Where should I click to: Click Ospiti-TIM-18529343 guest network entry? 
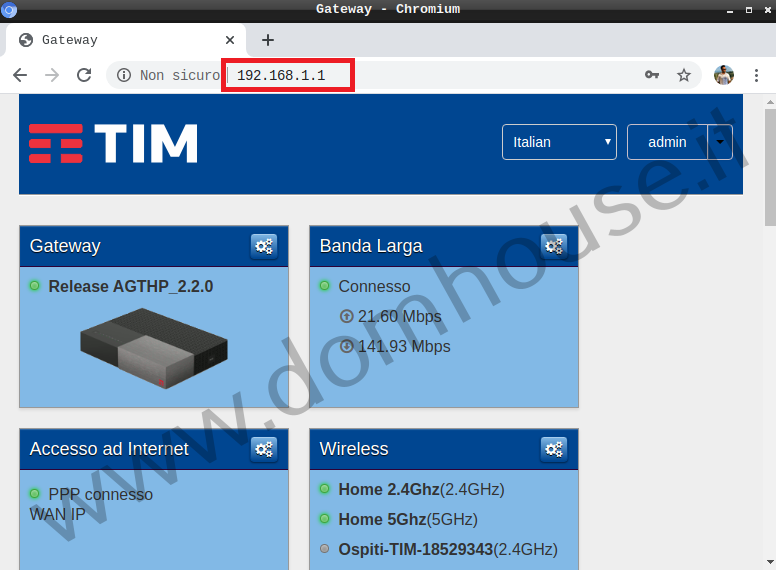448,549
